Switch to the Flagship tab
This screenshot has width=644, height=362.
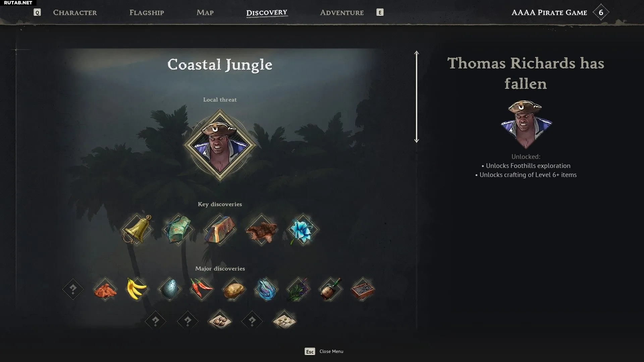pyautogui.click(x=147, y=13)
